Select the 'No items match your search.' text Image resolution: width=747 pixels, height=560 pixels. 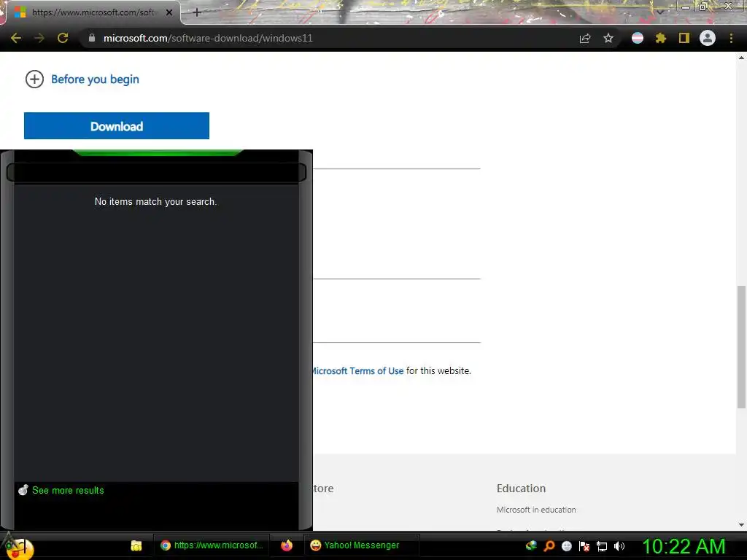click(156, 201)
